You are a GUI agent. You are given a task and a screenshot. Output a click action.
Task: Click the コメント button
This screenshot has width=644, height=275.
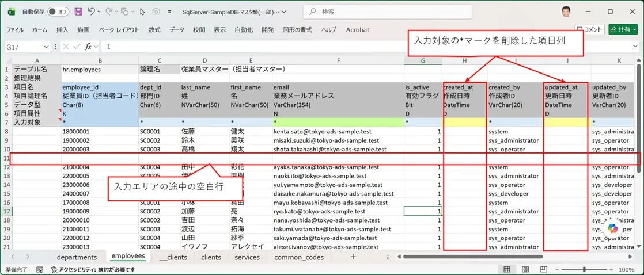coord(589,29)
